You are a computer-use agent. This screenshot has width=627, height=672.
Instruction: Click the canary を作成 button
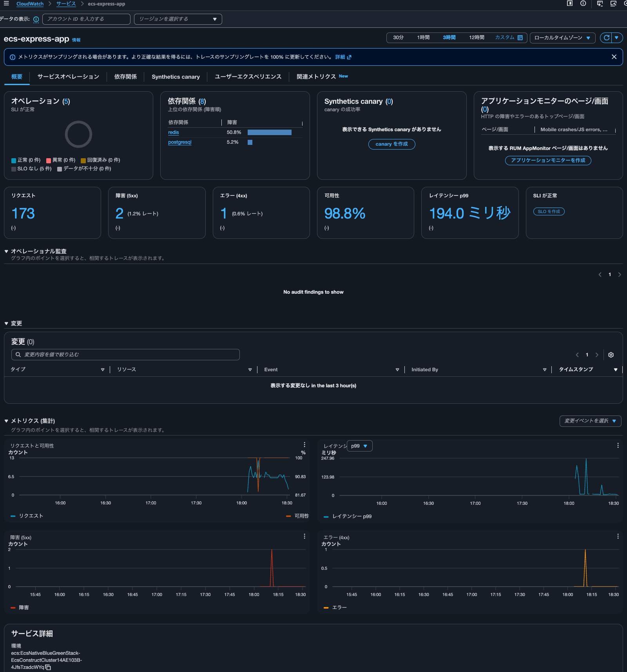tap(391, 144)
